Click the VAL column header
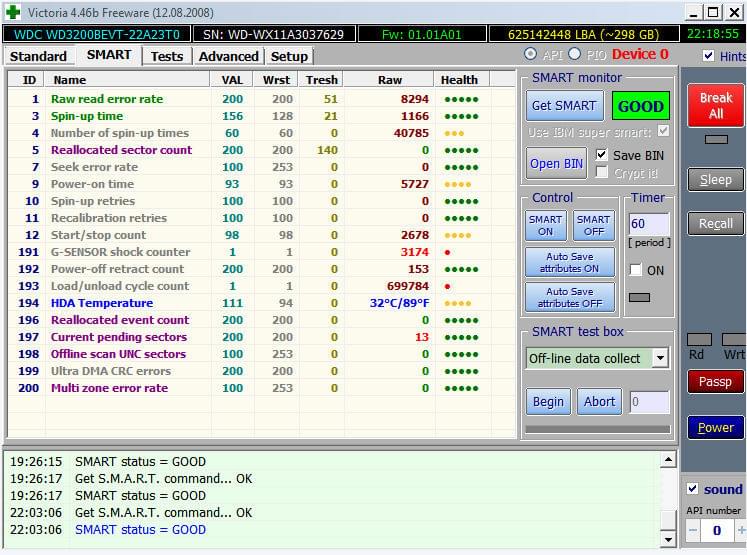Viewport: 747px width, 555px height. [232, 80]
